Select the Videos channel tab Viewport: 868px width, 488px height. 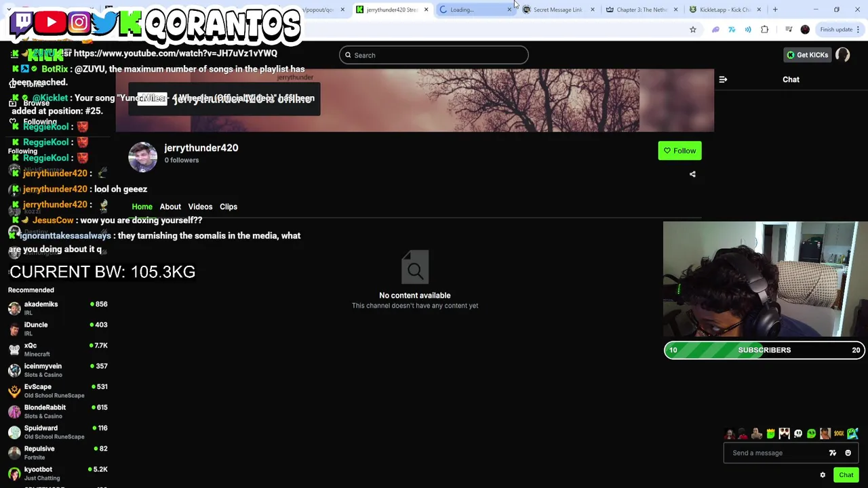200,207
